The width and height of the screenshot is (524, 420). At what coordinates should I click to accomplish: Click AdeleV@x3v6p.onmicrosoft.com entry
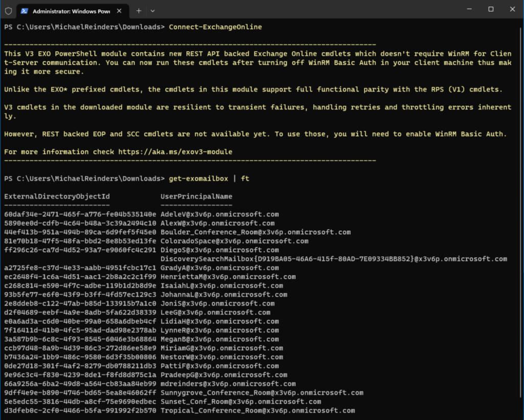point(220,214)
